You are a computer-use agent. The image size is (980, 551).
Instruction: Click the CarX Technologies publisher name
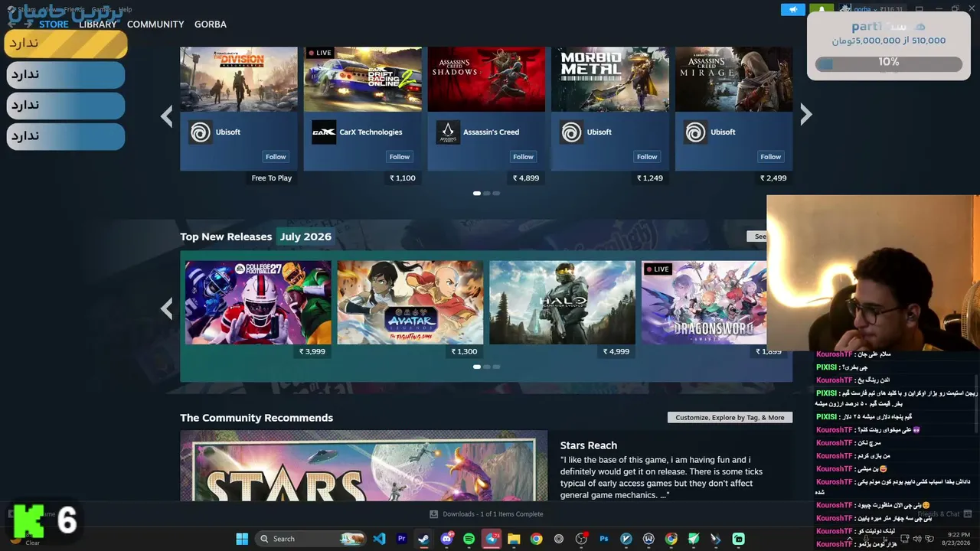(x=371, y=132)
